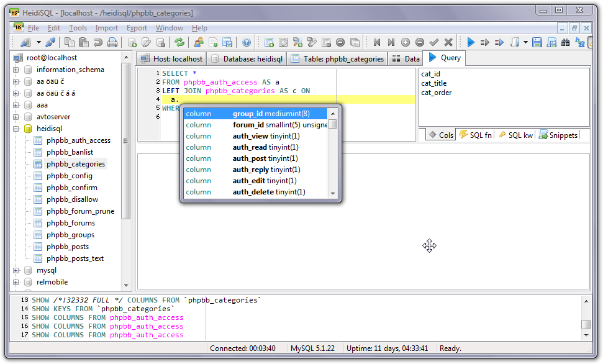The width and height of the screenshot is (603, 364).
Task: Click the insert record plus icon
Action: click(x=406, y=42)
